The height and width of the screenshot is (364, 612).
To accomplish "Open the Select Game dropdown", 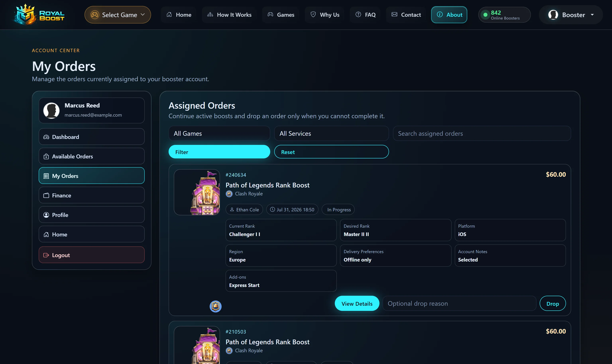I will click(118, 15).
